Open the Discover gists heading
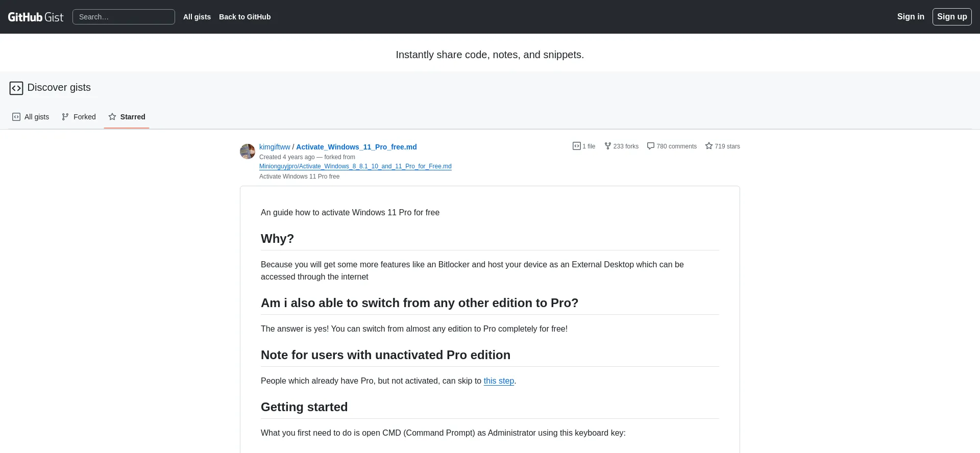 click(x=59, y=87)
